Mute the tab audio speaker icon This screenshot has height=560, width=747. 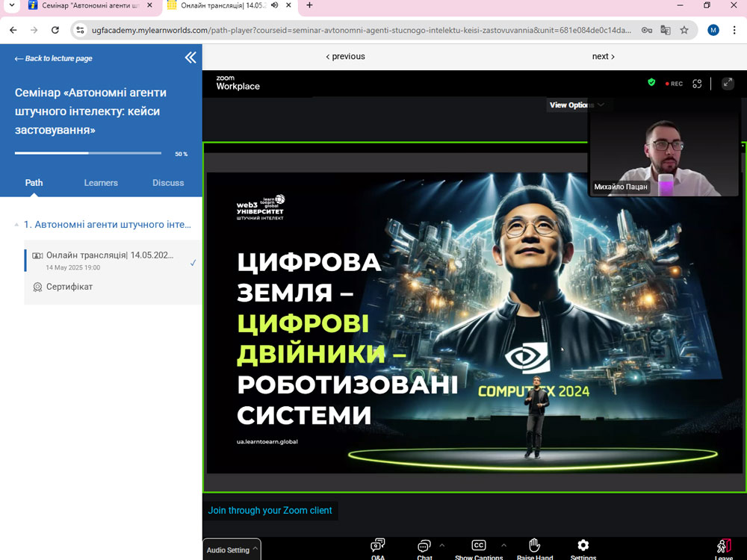(274, 5)
